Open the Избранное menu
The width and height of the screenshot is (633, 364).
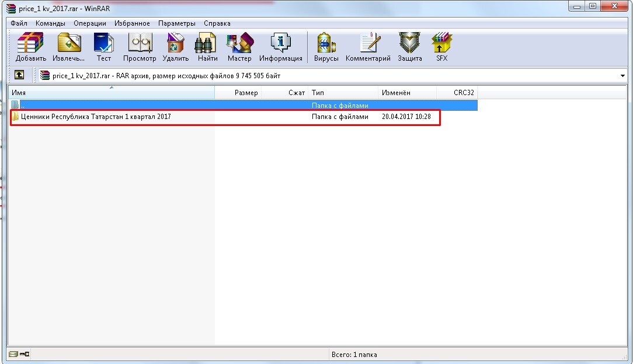point(132,23)
